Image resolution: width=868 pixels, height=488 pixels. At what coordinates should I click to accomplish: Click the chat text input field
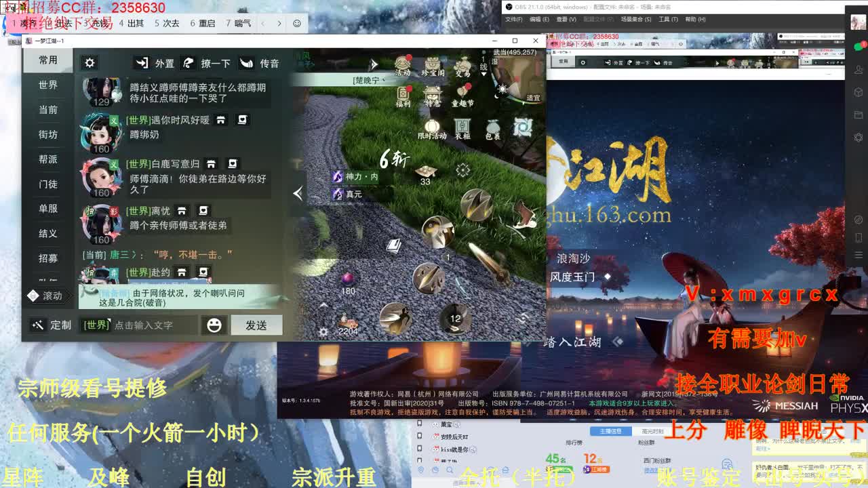(x=155, y=325)
